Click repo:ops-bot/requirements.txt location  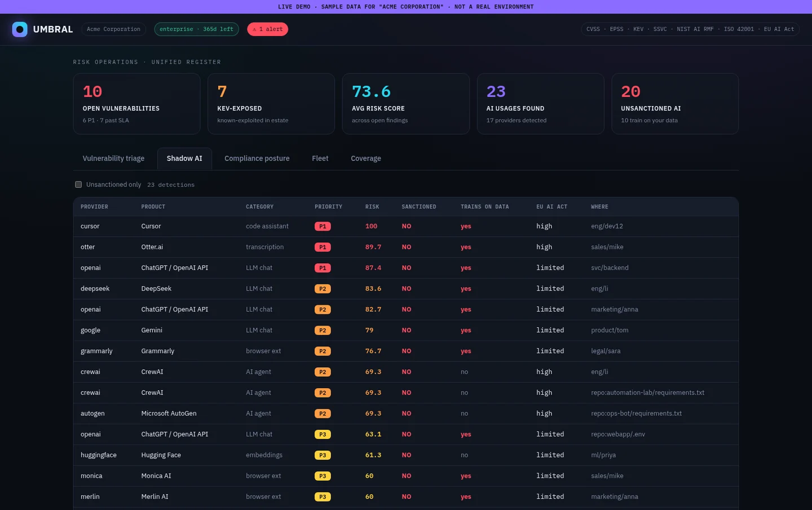click(636, 414)
